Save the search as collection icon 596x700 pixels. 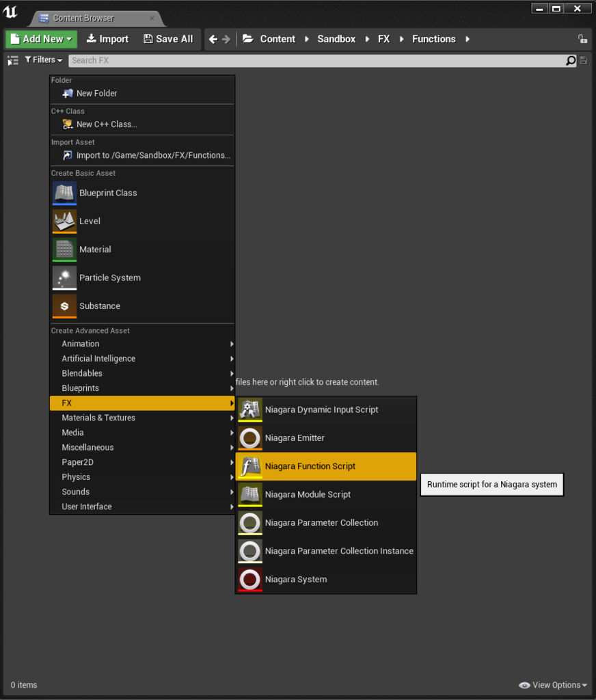tap(584, 60)
